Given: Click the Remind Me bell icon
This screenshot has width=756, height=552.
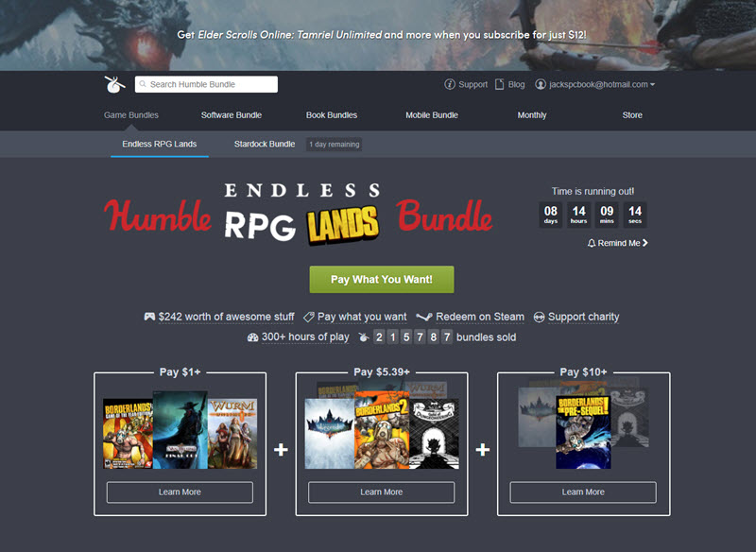Looking at the screenshot, I should click(592, 243).
